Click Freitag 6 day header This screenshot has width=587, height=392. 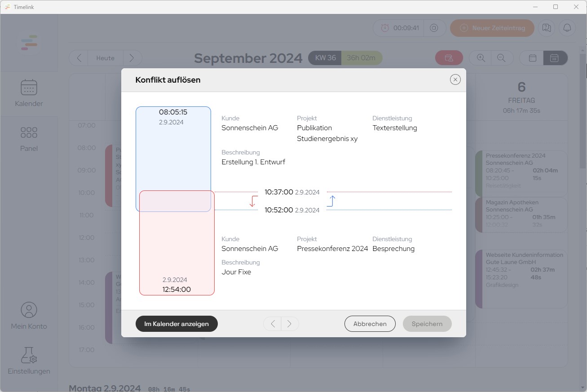[521, 97]
